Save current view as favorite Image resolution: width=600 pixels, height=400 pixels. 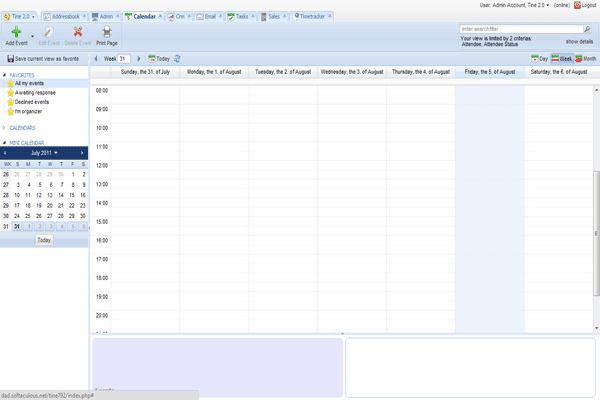coord(44,59)
